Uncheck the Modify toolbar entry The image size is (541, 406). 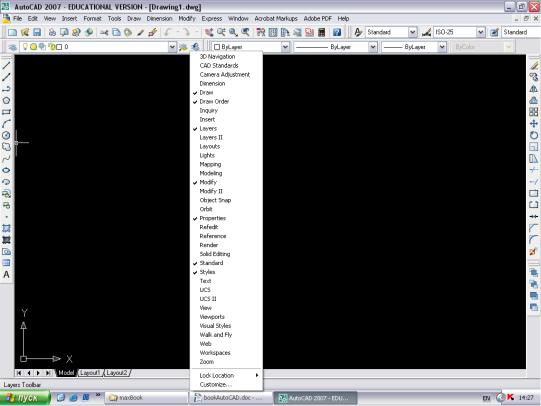point(226,182)
